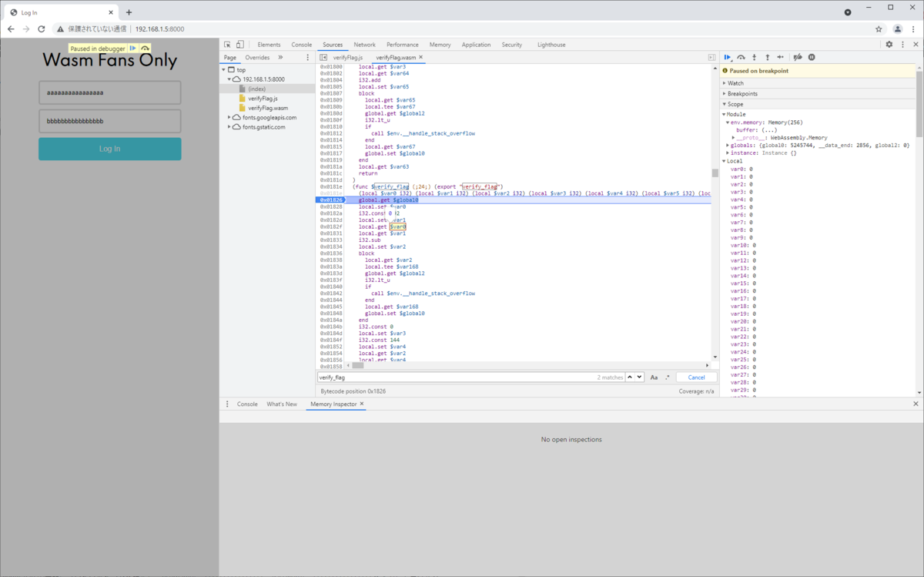Open Chrome profile avatar

897,29
